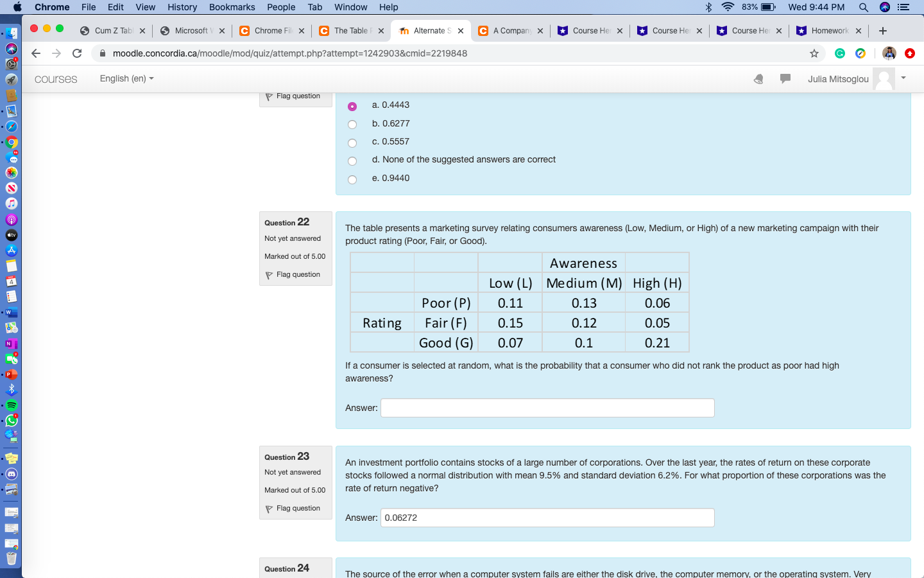This screenshot has width=924, height=578.
Task: Click the browser forward arrow
Action: point(56,53)
